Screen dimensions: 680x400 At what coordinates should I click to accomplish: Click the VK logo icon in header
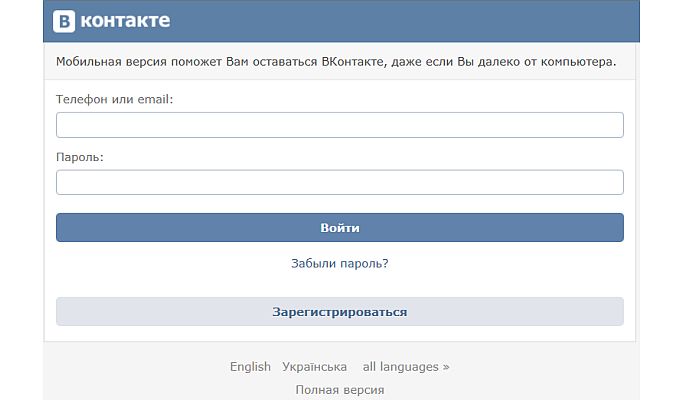pos(64,21)
